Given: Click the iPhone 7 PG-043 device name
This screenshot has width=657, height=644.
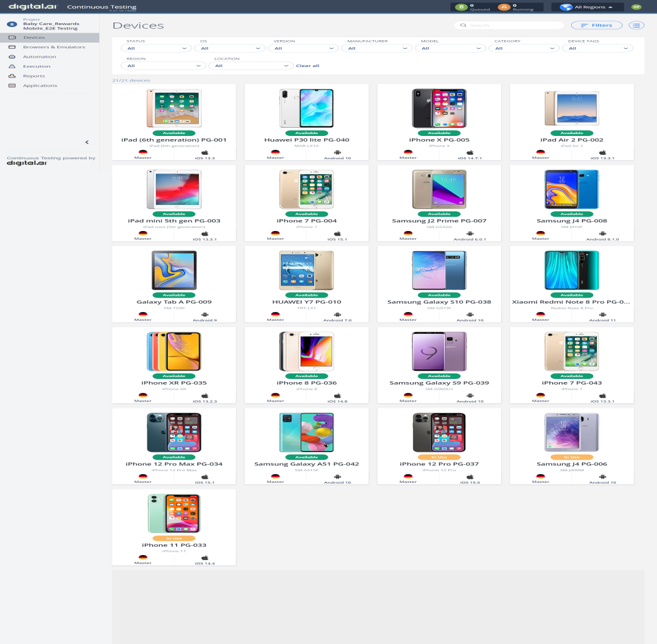Looking at the screenshot, I should 572,383.
